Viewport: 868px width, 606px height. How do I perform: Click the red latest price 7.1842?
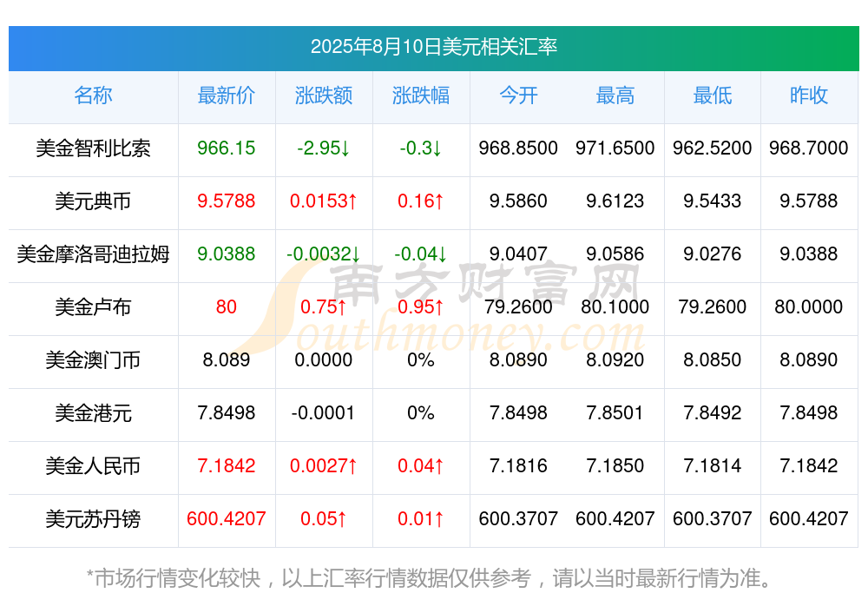[227, 466]
